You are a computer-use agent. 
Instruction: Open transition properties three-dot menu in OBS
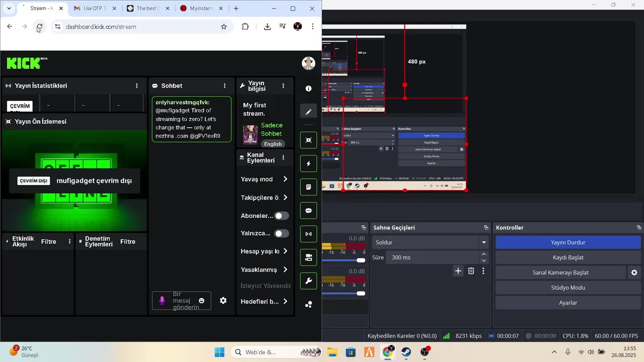tap(484, 271)
